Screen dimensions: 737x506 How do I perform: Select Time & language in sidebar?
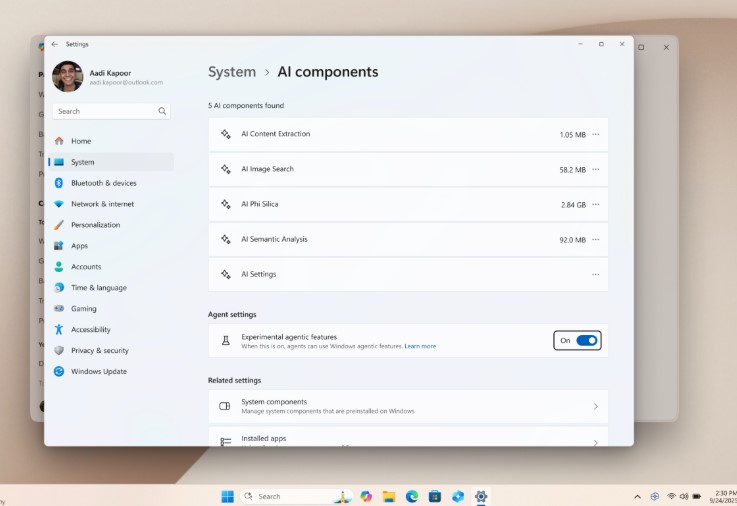click(x=98, y=288)
